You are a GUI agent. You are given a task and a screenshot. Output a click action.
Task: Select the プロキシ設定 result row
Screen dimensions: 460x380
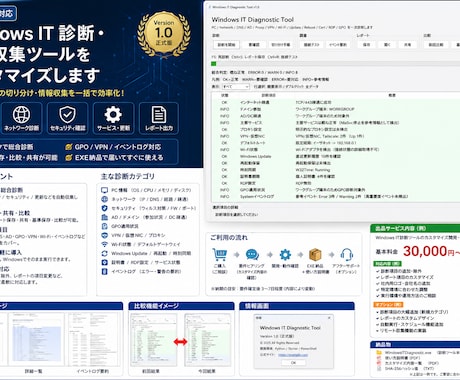[336, 129]
